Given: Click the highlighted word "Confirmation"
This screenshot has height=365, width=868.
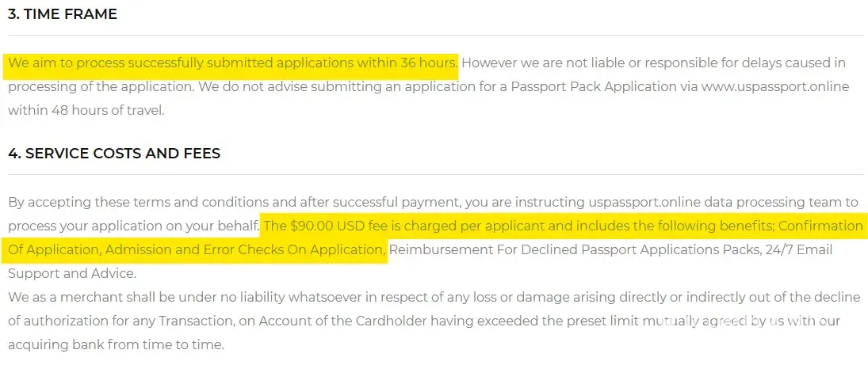Looking at the screenshot, I should tap(820, 226).
